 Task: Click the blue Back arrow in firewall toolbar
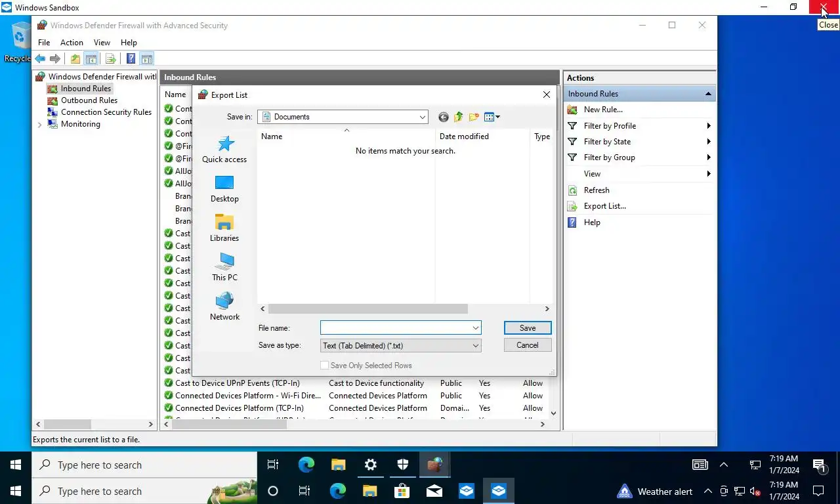[41, 59]
